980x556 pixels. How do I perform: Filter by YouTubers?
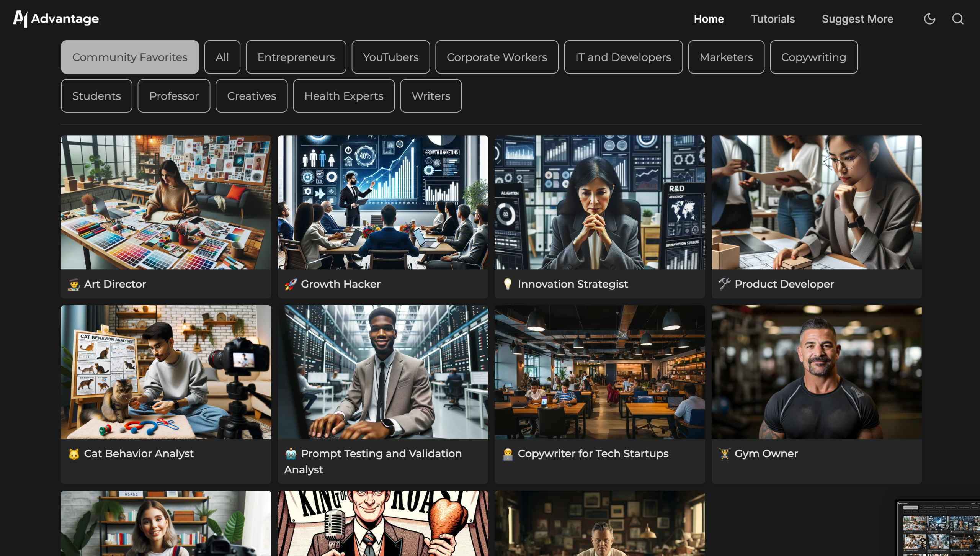[390, 57]
